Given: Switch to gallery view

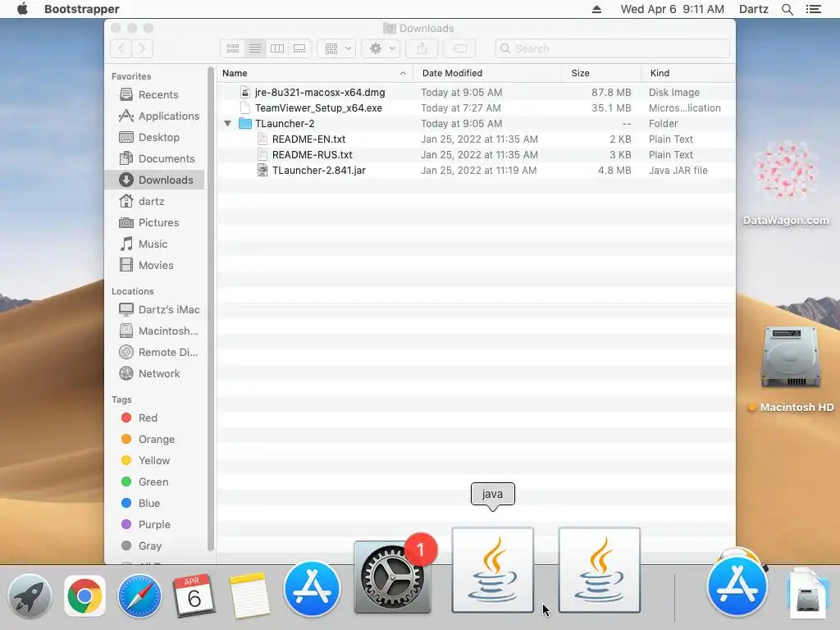Looking at the screenshot, I should pyautogui.click(x=299, y=48).
